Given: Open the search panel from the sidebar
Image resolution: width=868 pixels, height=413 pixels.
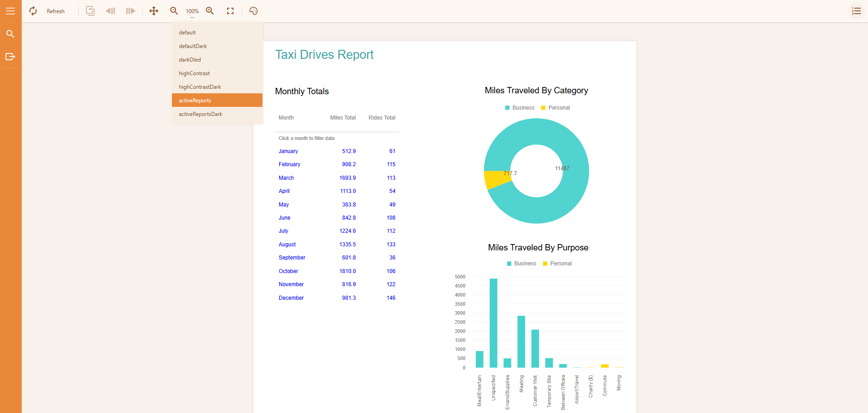Looking at the screenshot, I should pos(10,34).
